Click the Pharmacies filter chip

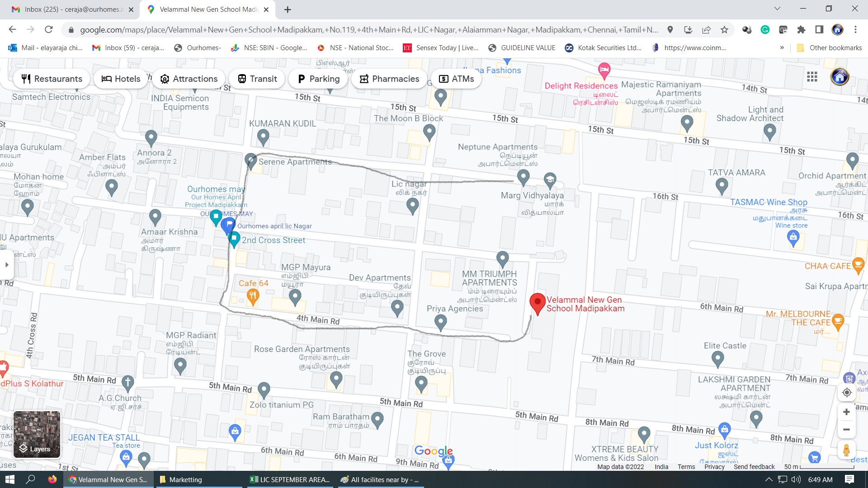[389, 79]
